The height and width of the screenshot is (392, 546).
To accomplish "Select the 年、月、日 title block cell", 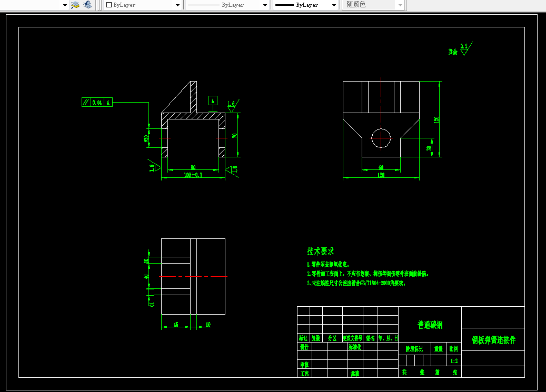I will tap(388, 338).
